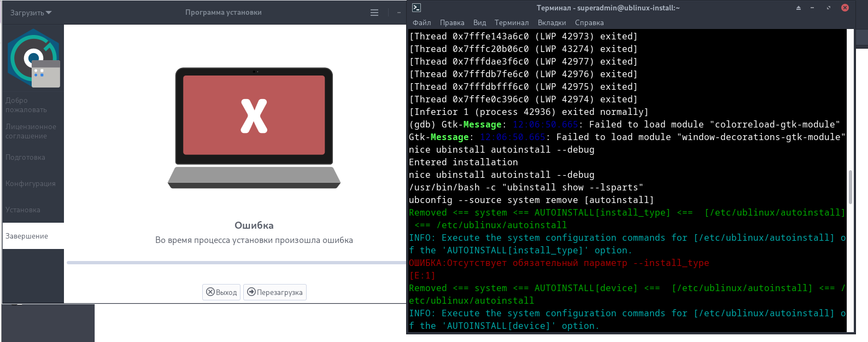Open the Справка help menu
The width and height of the screenshot is (868, 342).
589,22
